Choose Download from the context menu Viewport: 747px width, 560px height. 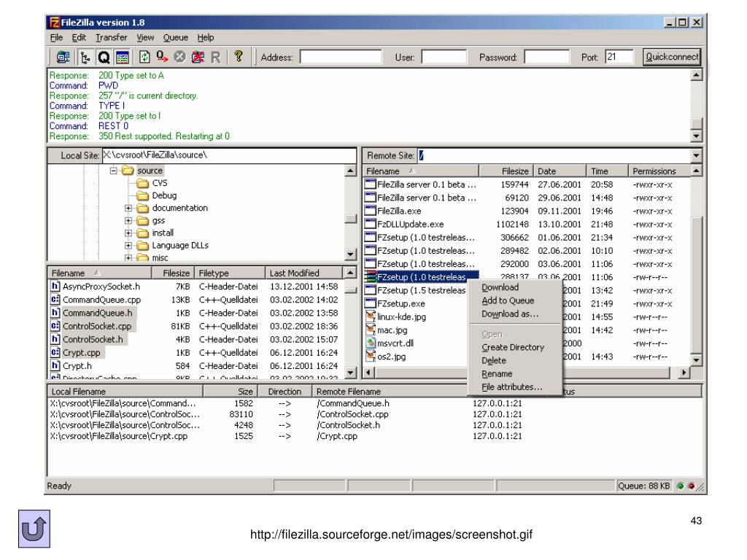pyautogui.click(x=500, y=287)
